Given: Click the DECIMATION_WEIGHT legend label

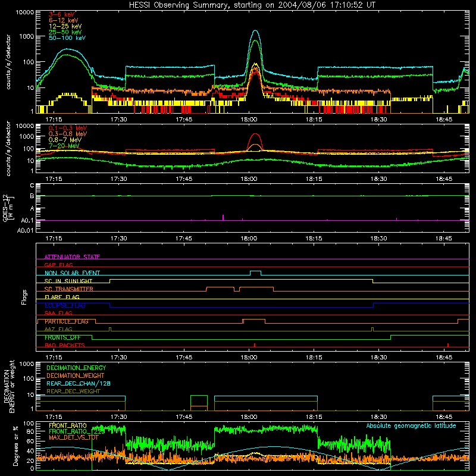Looking at the screenshot, I should click(76, 375).
